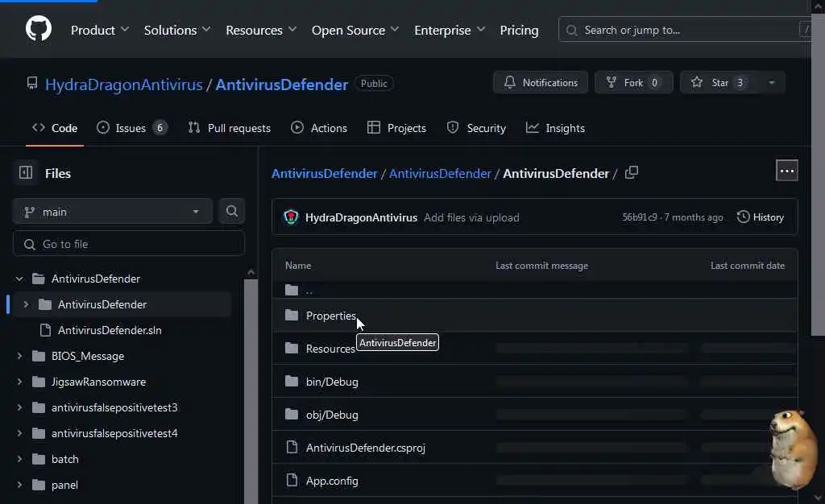Open the 'Add files via upload' commit message

pyautogui.click(x=471, y=217)
